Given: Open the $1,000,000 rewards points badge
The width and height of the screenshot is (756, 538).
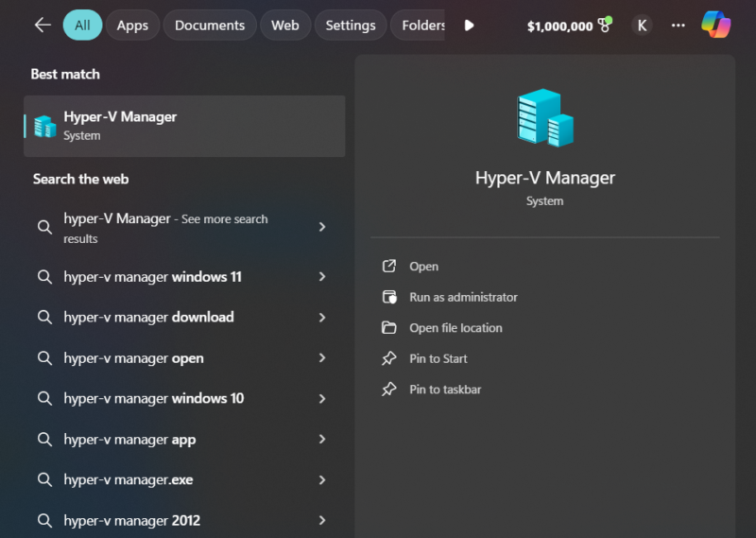Looking at the screenshot, I should (570, 26).
